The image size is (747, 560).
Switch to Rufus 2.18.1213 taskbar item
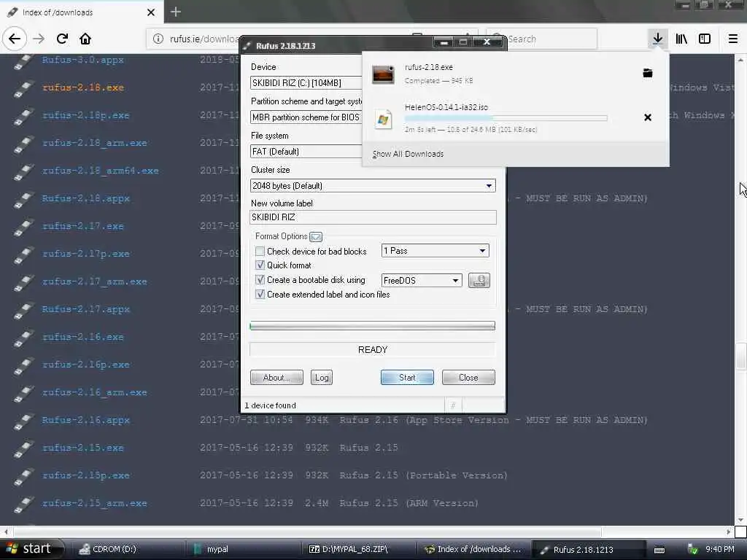pyautogui.click(x=589, y=549)
